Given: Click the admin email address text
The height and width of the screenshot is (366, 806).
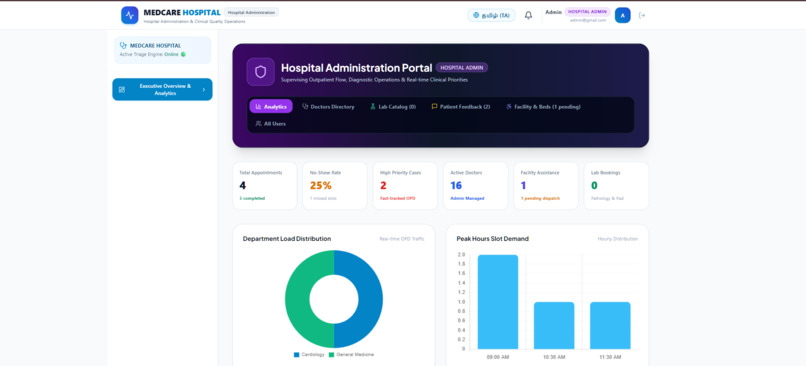Looking at the screenshot, I should click(x=588, y=20).
